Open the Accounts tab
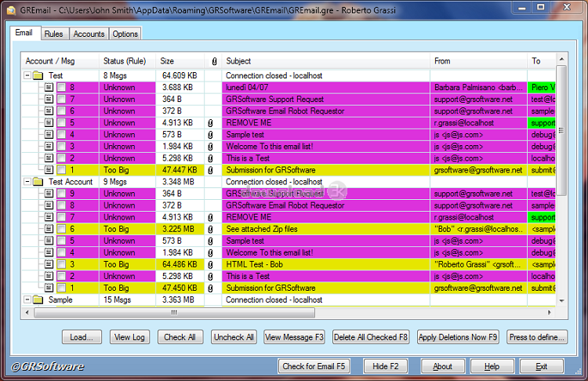 click(x=89, y=34)
